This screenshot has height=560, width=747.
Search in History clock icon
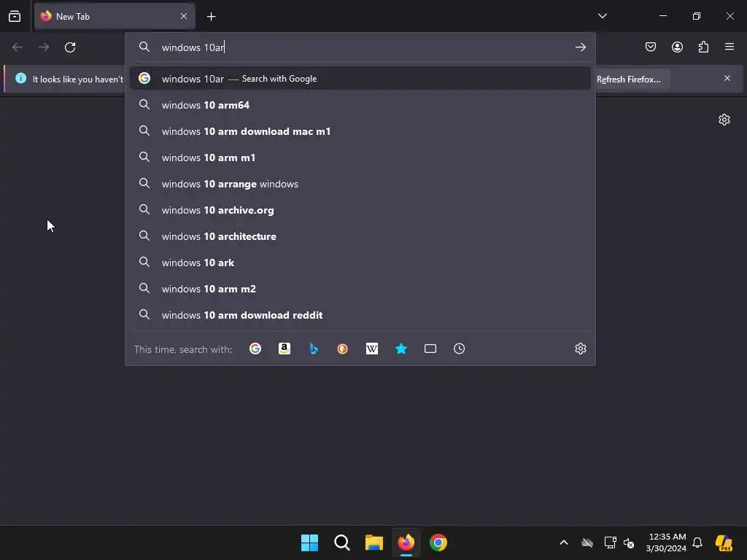coord(460,349)
